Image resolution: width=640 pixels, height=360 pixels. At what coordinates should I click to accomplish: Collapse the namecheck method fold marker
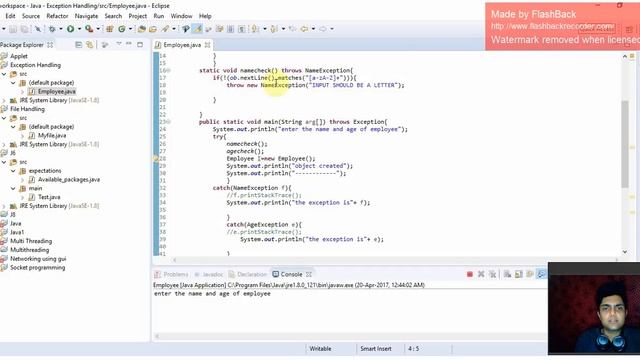(x=168, y=71)
